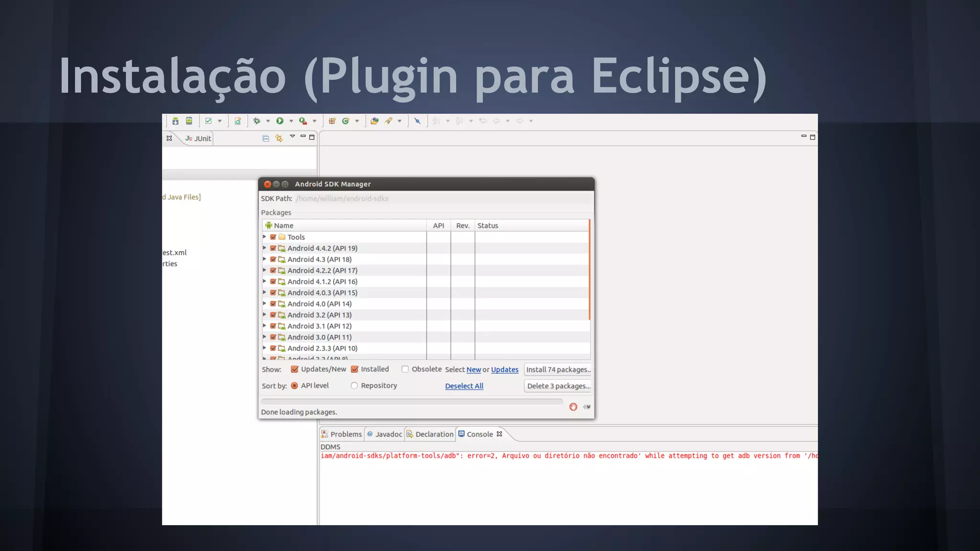
Task: Close the Console tab with X
Action: tap(500, 434)
